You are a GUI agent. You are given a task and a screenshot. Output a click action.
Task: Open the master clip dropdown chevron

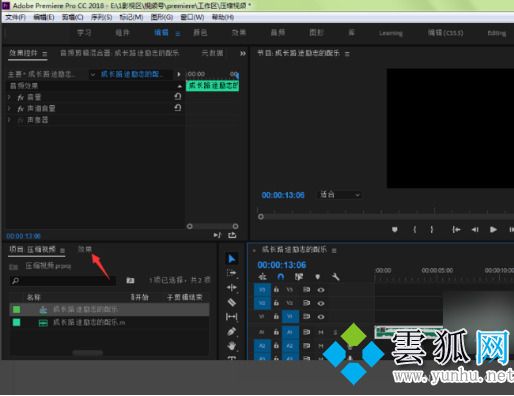[x=92, y=75]
